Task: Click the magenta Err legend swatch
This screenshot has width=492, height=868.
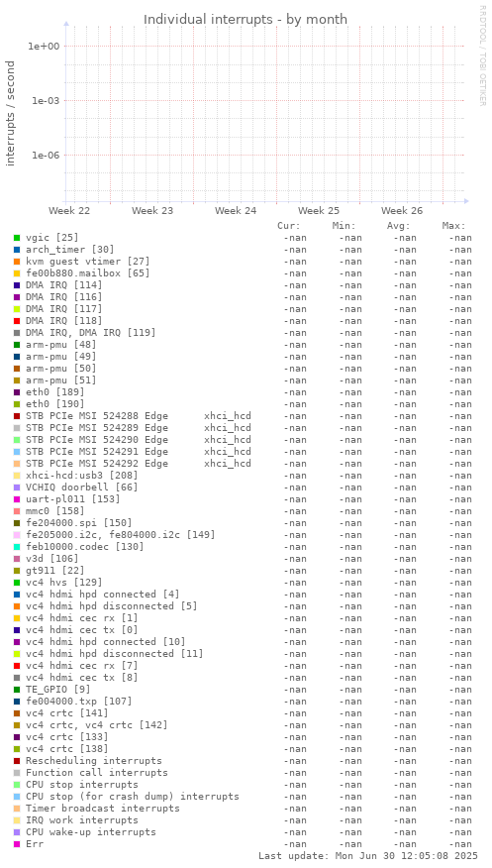Action: pyautogui.click(x=17, y=844)
